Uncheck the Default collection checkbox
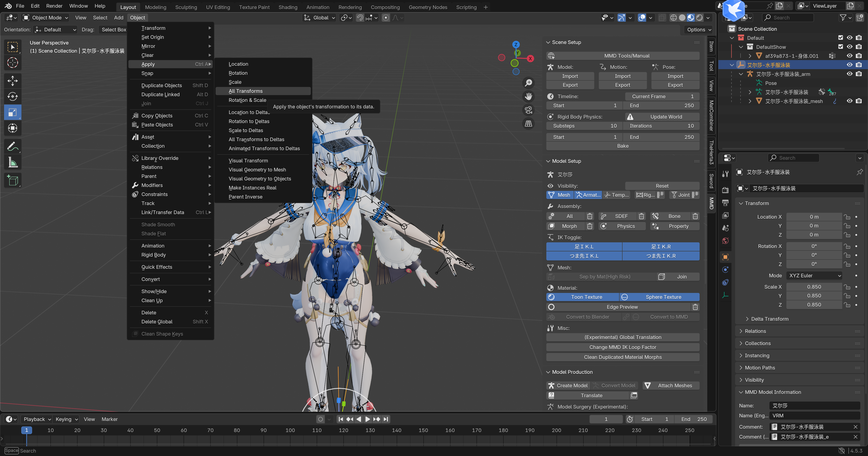This screenshot has width=868, height=456. 840,38
